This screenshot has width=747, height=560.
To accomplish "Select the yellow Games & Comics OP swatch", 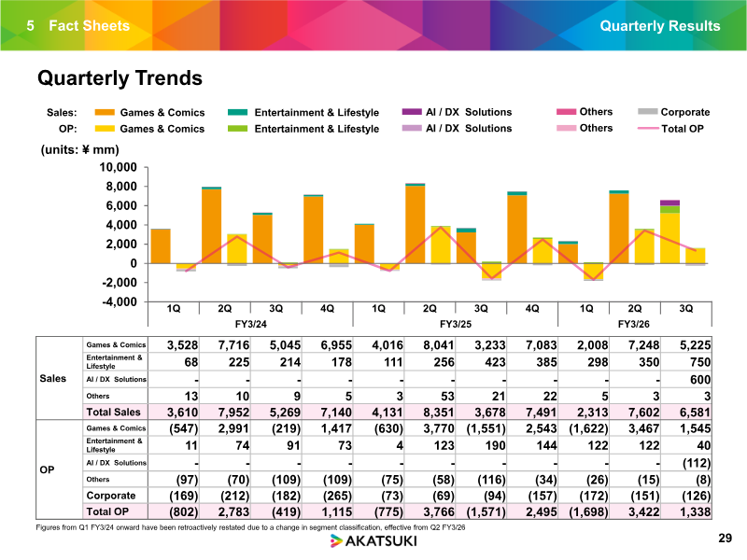I will [105, 129].
